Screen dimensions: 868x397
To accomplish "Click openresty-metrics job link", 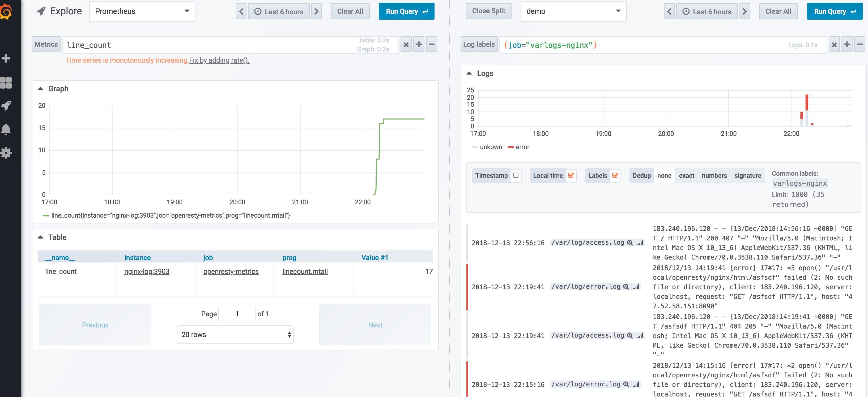I will 231,271.
